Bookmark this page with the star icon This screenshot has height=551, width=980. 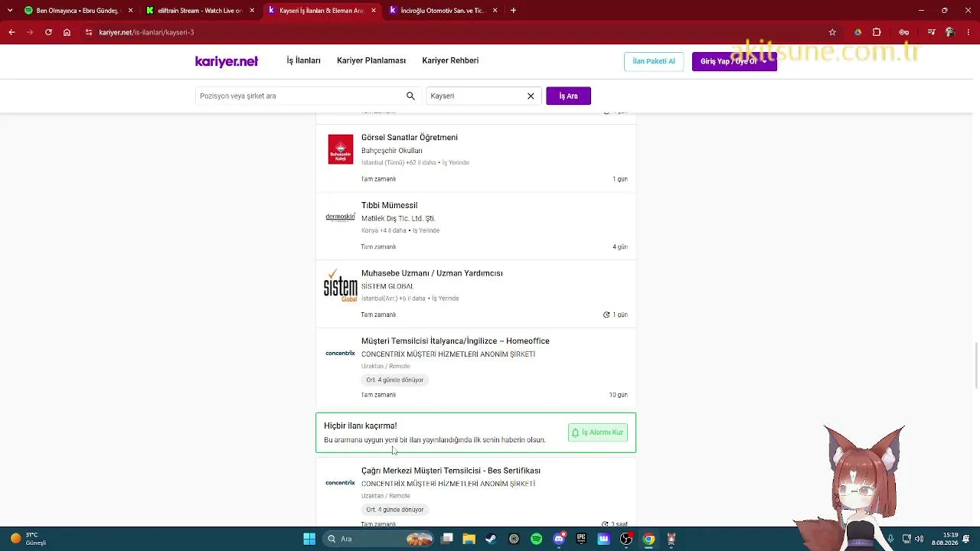(832, 32)
